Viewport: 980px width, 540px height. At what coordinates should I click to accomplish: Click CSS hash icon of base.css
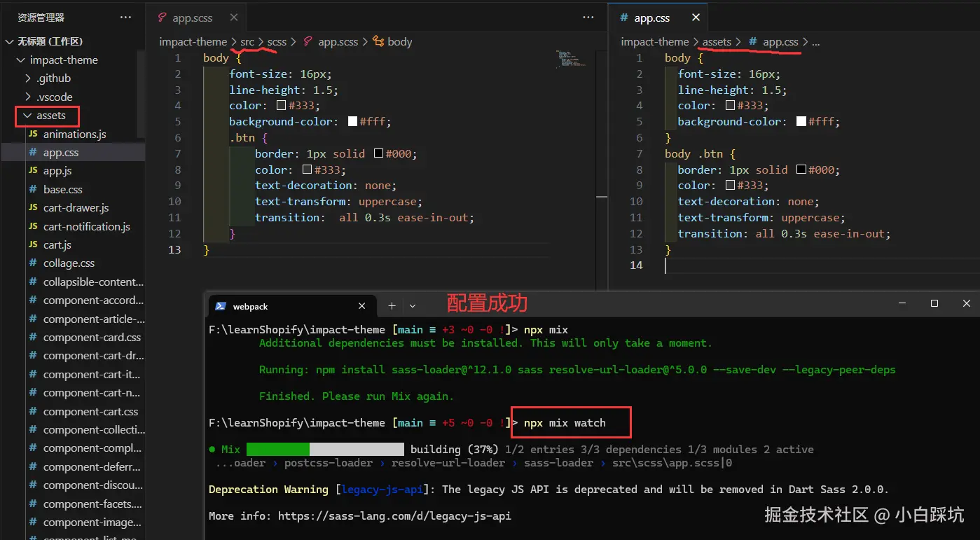click(32, 189)
